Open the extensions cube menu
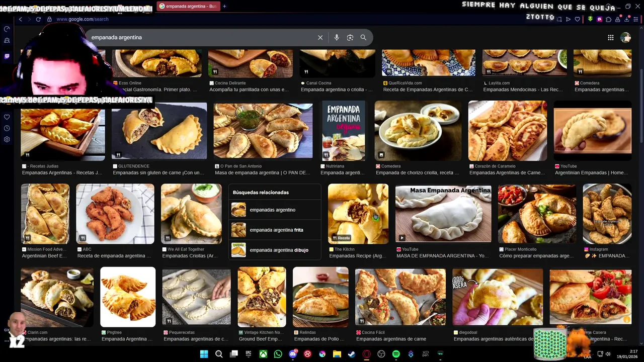644x362 pixels. (x=608, y=19)
